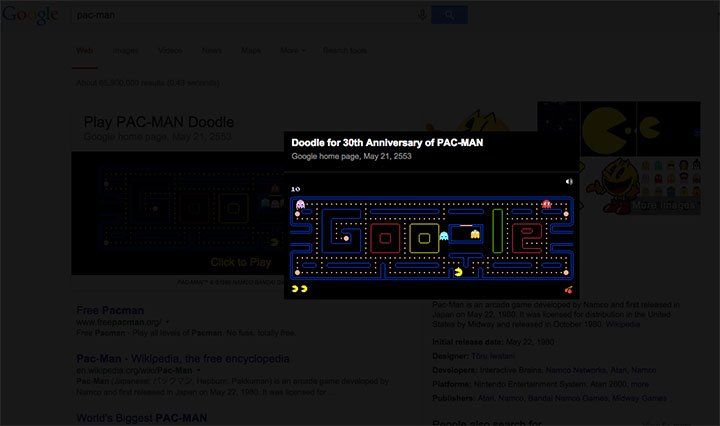The height and width of the screenshot is (426, 720).
Task: Expand the arrow beside www.freepacman.org URL
Action: (168, 322)
